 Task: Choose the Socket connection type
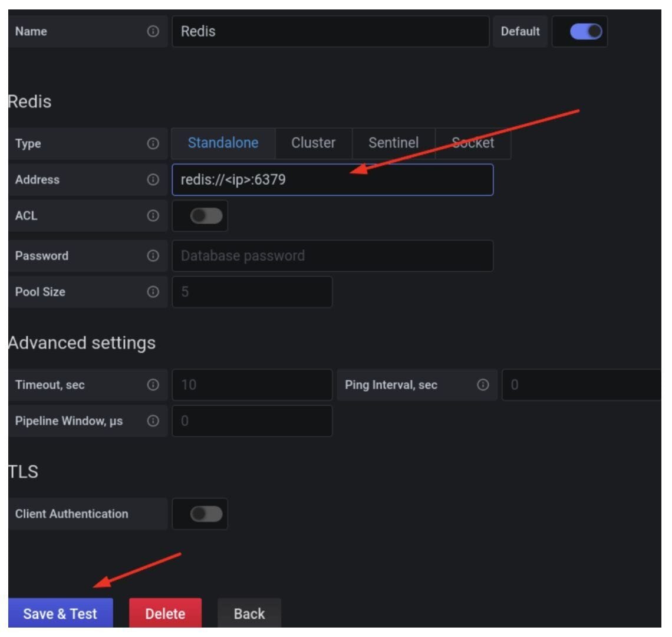pos(473,142)
